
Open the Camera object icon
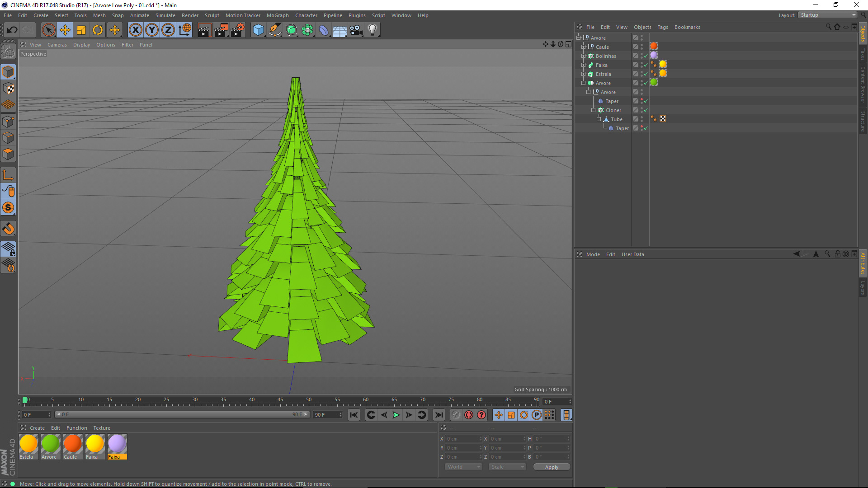pyautogui.click(x=356, y=30)
